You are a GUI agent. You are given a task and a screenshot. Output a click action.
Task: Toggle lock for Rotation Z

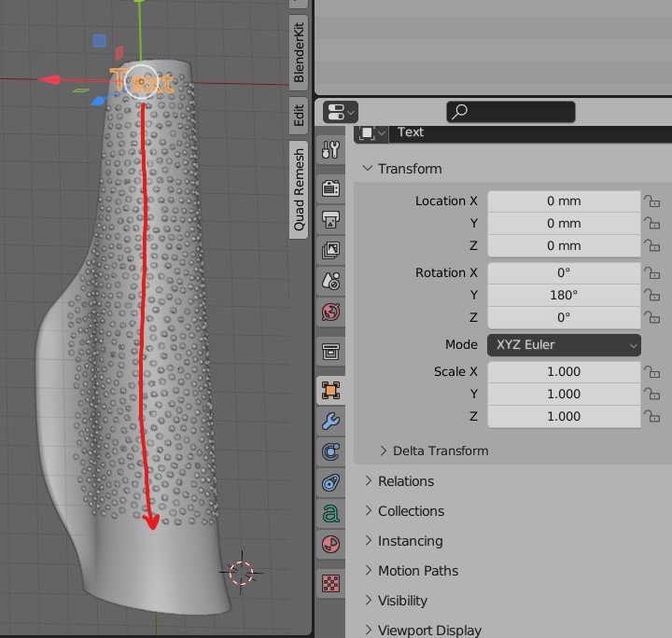pos(651,317)
